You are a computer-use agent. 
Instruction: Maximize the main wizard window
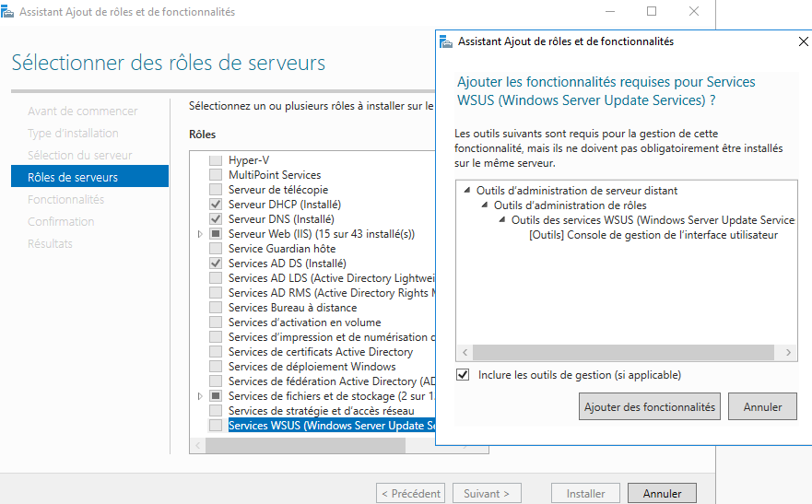click(652, 12)
